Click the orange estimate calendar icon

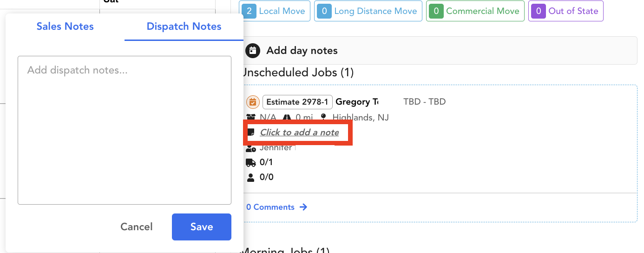pos(253,102)
